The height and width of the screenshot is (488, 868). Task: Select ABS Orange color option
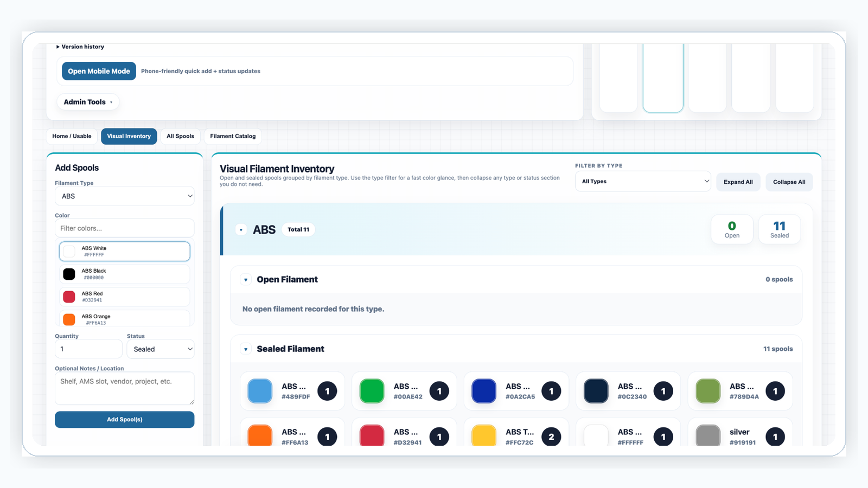pyautogui.click(x=125, y=318)
